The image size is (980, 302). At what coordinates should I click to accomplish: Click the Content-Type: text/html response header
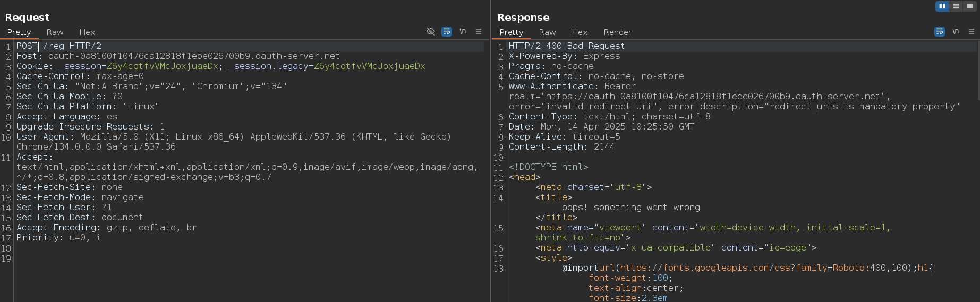[x=610, y=117]
